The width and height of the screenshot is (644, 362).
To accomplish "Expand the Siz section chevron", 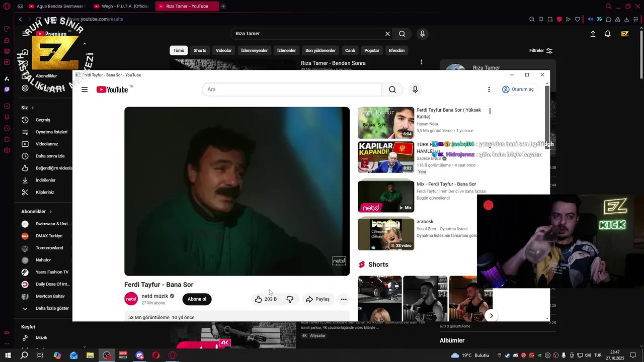I will (x=33, y=108).
